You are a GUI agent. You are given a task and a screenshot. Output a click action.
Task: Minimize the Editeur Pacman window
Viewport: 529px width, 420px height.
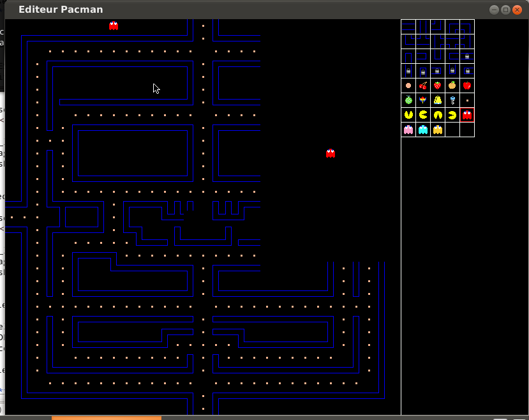pyautogui.click(x=494, y=10)
